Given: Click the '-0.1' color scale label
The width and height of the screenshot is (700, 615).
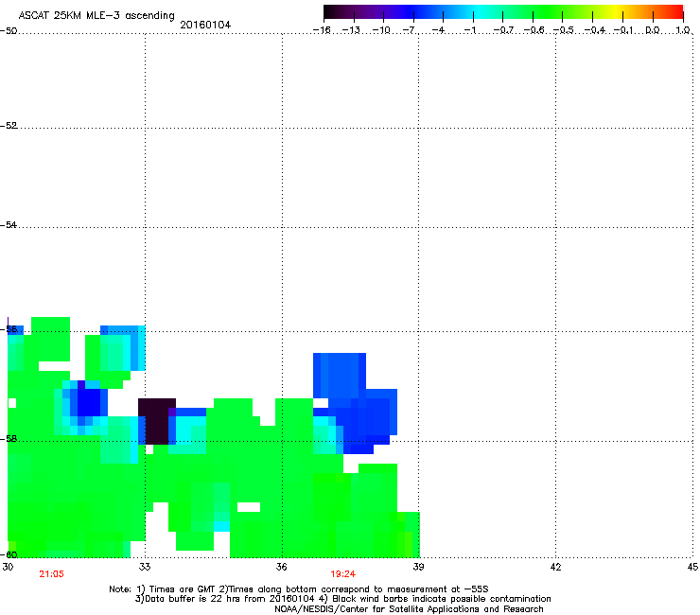Looking at the screenshot, I should (x=623, y=30).
